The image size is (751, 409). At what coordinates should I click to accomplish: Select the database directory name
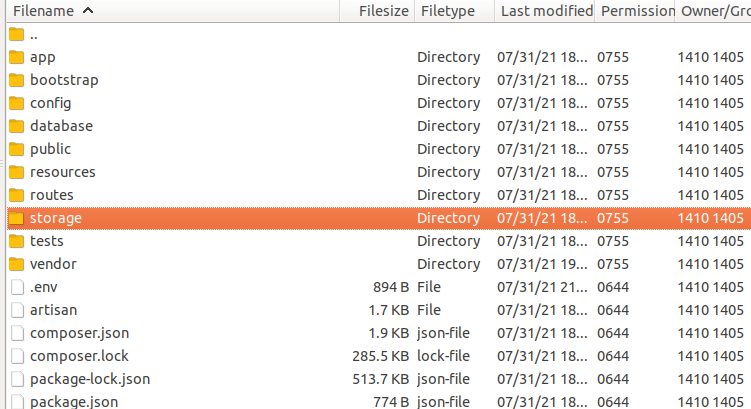pyautogui.click(x=61, y=126)
